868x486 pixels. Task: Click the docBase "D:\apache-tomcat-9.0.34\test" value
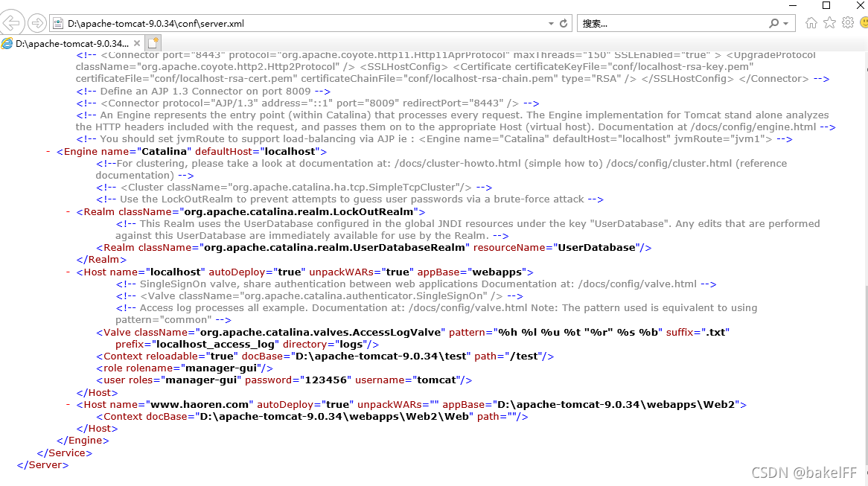383,356
